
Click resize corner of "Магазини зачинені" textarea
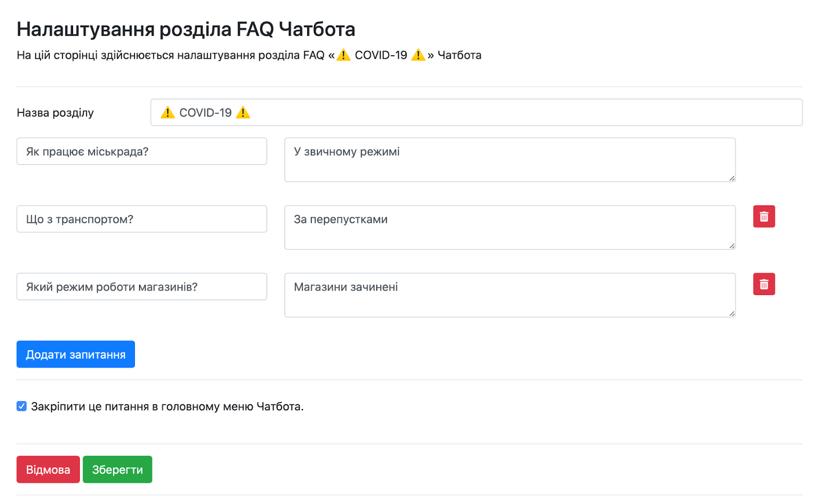[x=732, y=313]
